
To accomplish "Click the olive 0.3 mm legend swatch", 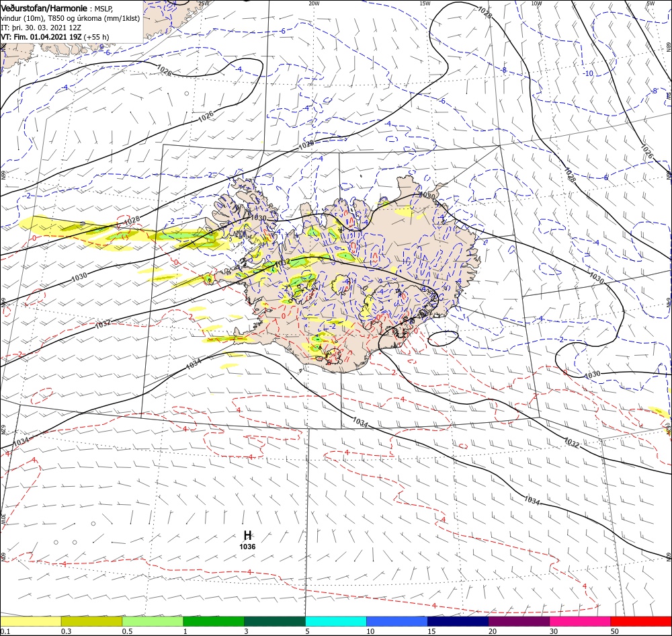I will (x=91, y=621).
